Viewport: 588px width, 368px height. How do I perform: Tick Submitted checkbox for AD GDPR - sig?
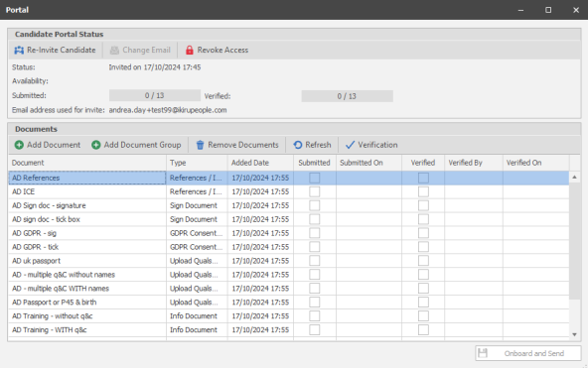[x=315, y=233]
